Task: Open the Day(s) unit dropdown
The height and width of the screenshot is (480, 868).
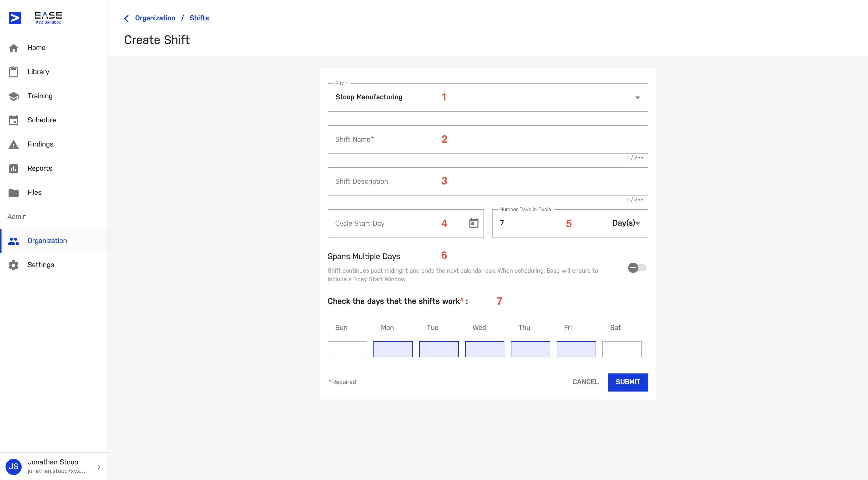Action: [x=626, y=223]
